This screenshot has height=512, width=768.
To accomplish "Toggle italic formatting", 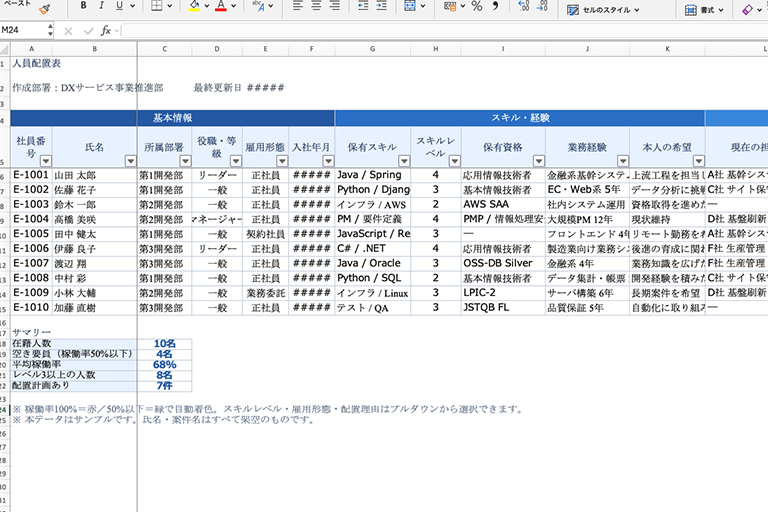I will (x=101, y=6).
